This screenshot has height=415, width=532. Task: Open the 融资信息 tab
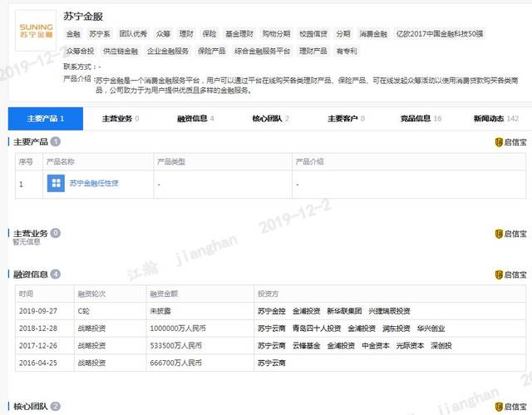pos(195,118)
